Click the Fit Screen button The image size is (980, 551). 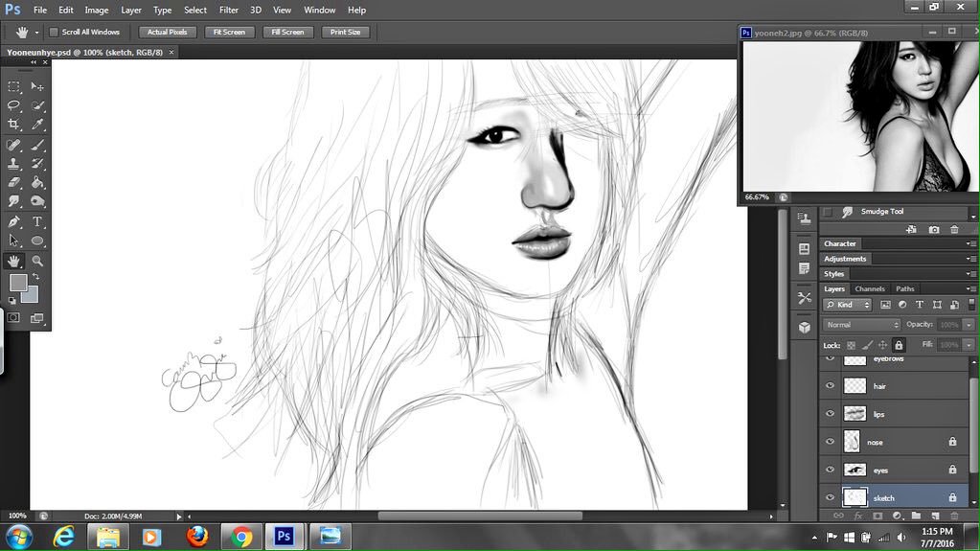(x=229, y=32)
